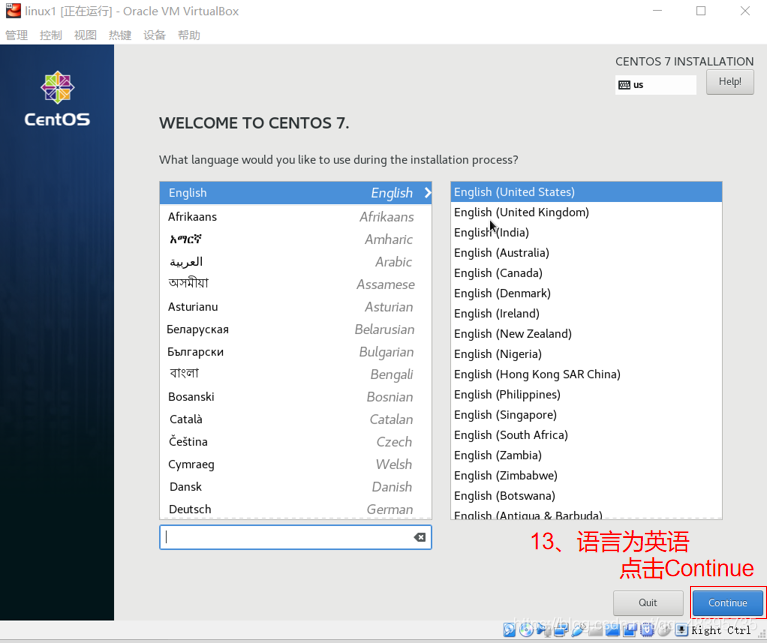Viewport: 767px width, 643px height.
Task: Open the 控制 menu
Action: (51, 35)
